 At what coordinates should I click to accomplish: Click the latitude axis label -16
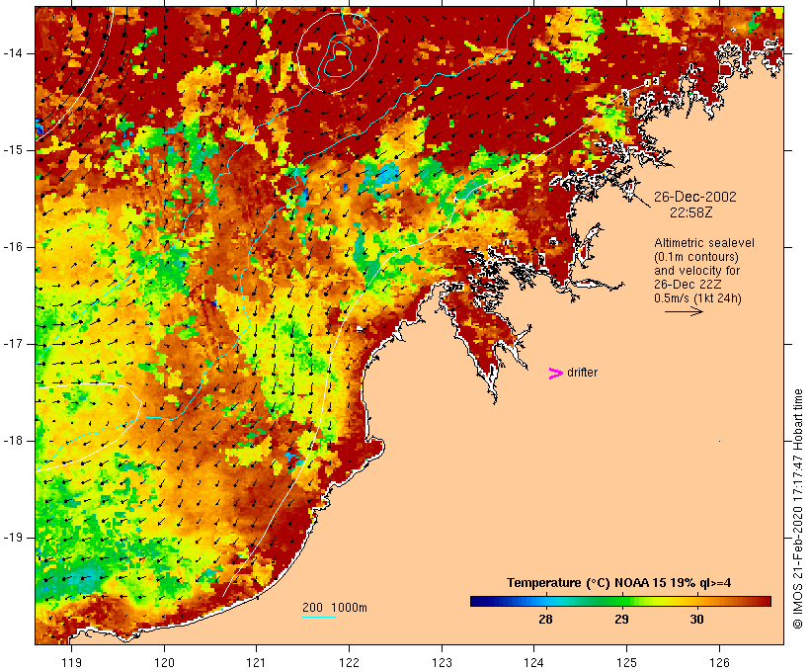[x=12, y=247]
